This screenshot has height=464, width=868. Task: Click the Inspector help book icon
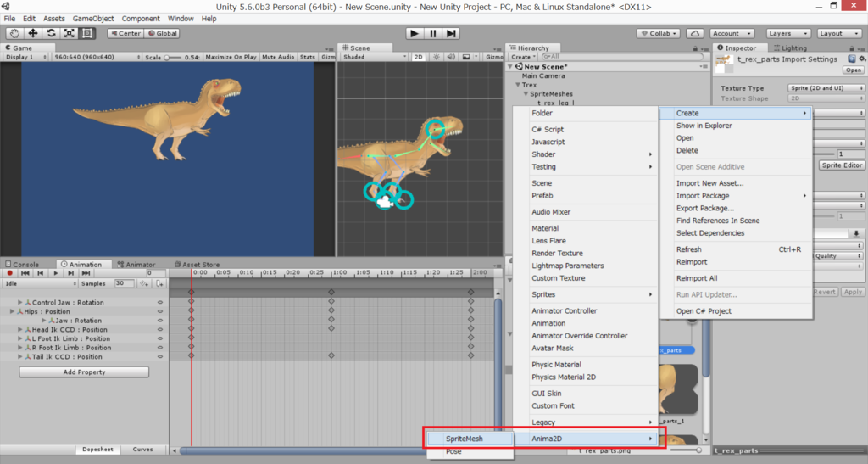tap(851, 59)
